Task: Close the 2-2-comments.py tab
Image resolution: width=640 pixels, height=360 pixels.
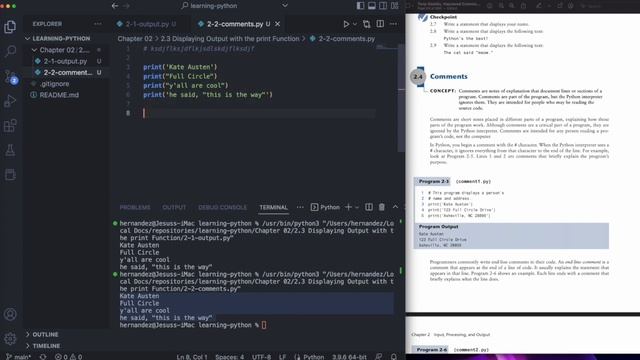Action: (278, 24)
